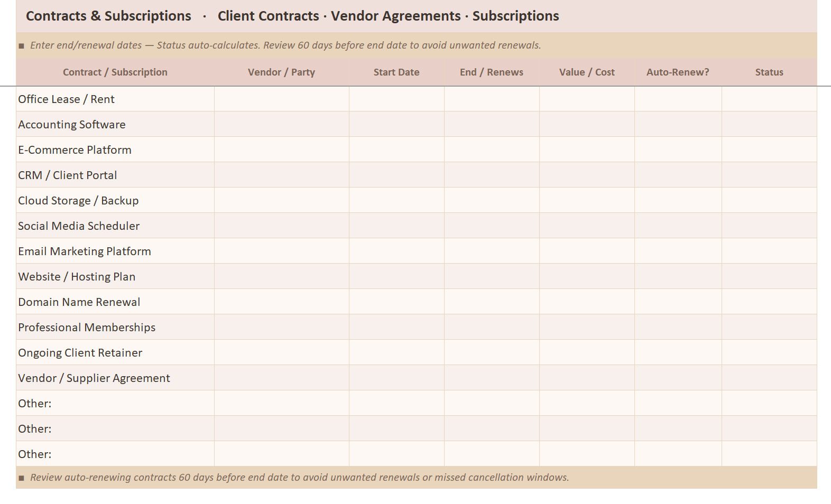Click Auto-Renew? cell for Cloud Storage / Backup
The height and width of the screenshot is (504, 831).
678,200
